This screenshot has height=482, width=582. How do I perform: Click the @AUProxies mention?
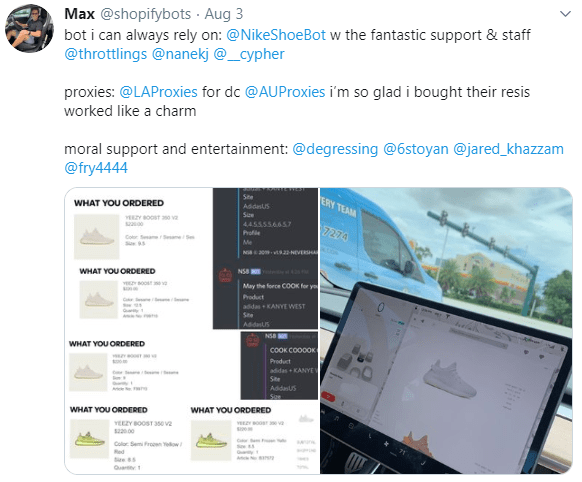tap(285, 92)
